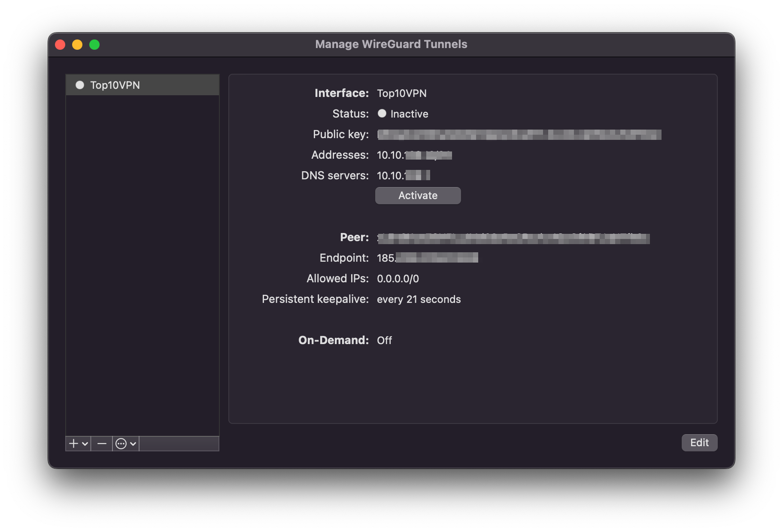
Task: Click the minus icon to delete Top10VPN
Action: click(101, 443)
